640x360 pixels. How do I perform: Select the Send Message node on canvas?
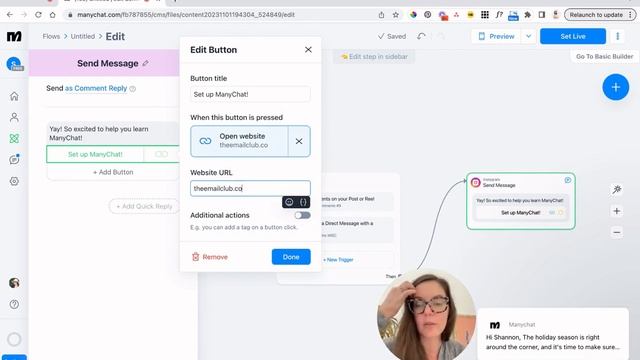tap(521, 201)
